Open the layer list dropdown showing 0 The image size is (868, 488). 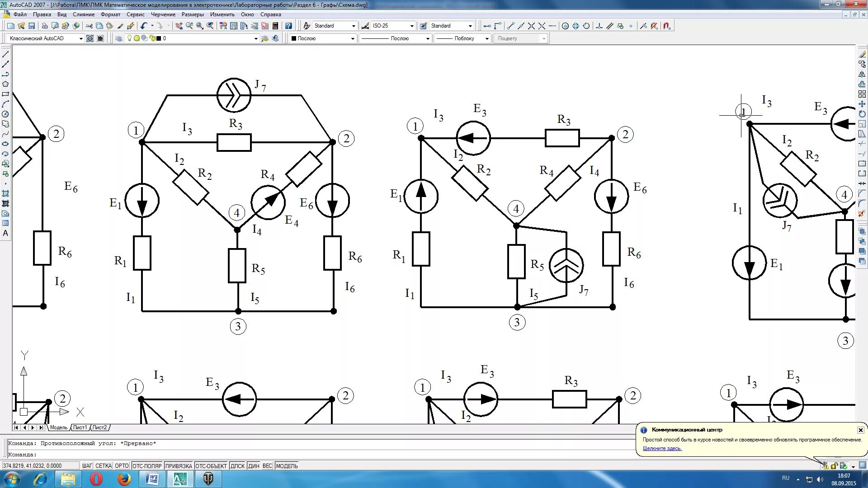pyautogui.click(x=256, y=39)
